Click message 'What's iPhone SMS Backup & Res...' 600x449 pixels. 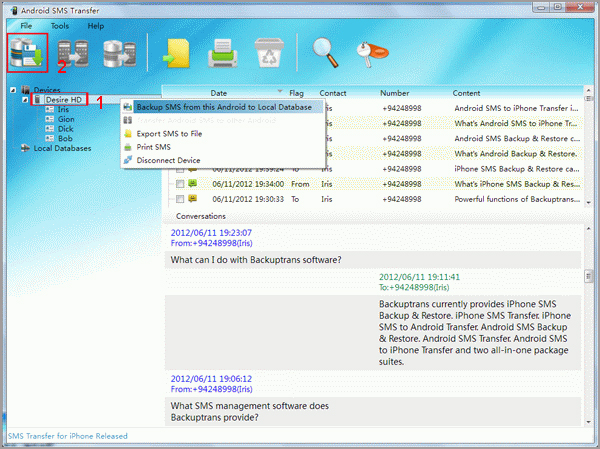click(x=517, y=184)
